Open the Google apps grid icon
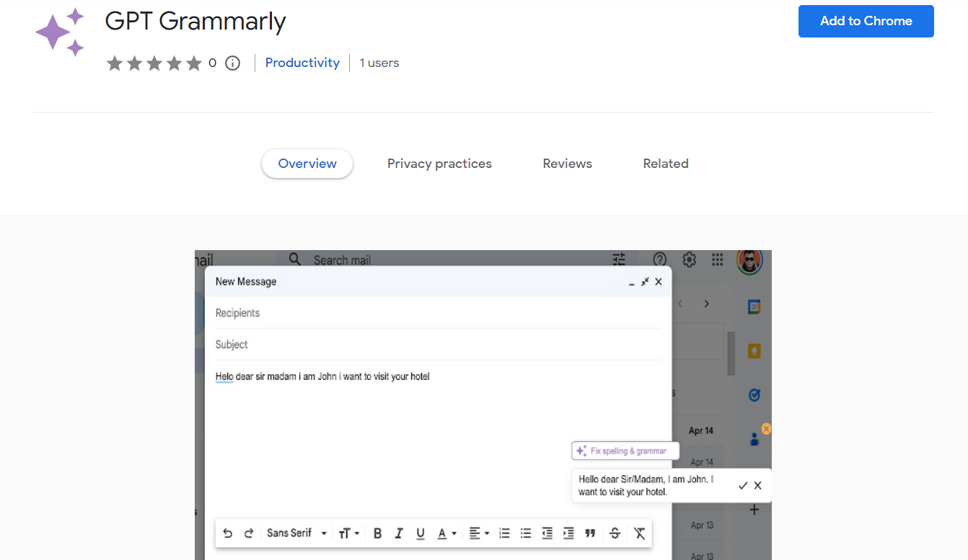This screenshot has height=560, width=968. 717,259
